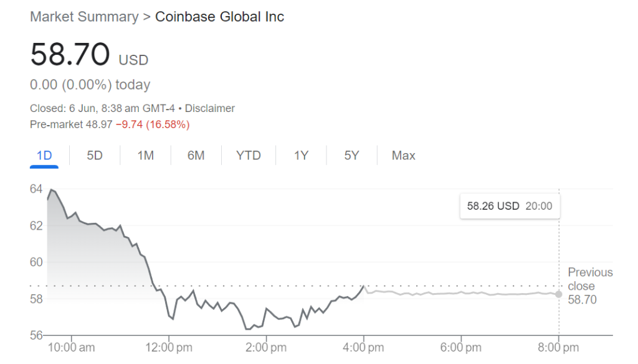Open the Market Summary link

pos(83,17)
